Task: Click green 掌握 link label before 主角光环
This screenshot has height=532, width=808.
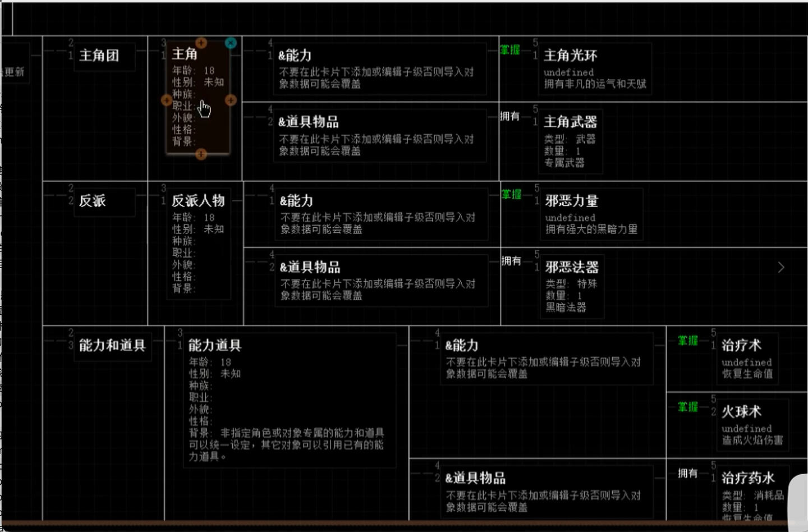Action: tap(510, 50)
